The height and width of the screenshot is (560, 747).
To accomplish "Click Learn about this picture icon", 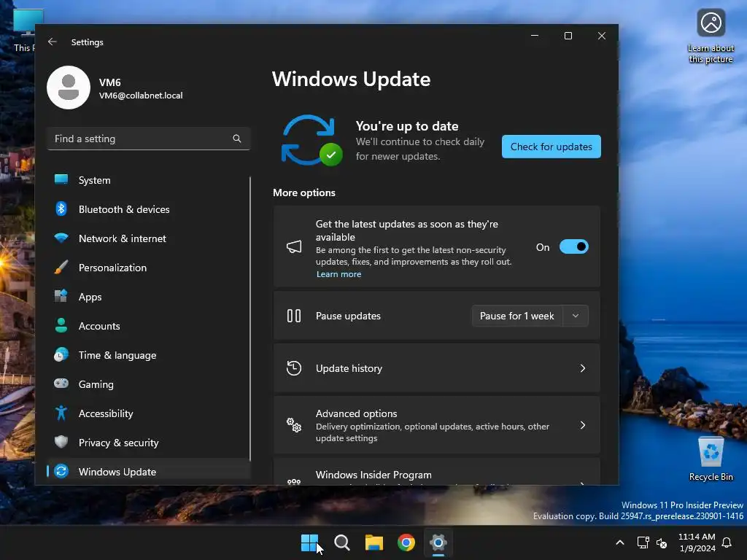I will pyautogui.click(x=711, y=23).
